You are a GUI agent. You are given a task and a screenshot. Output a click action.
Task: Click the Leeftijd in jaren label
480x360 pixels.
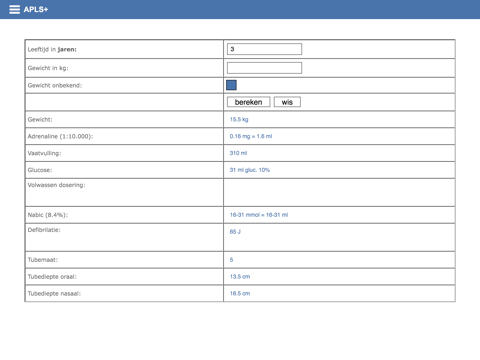pyautogui.click(x=52, y=49)
